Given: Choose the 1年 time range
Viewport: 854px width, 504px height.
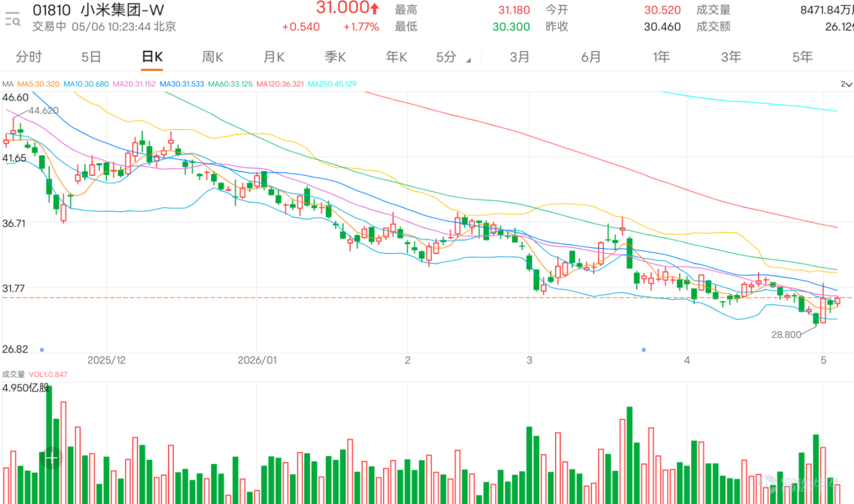Looking at the screenshot, I should [661, 57].
